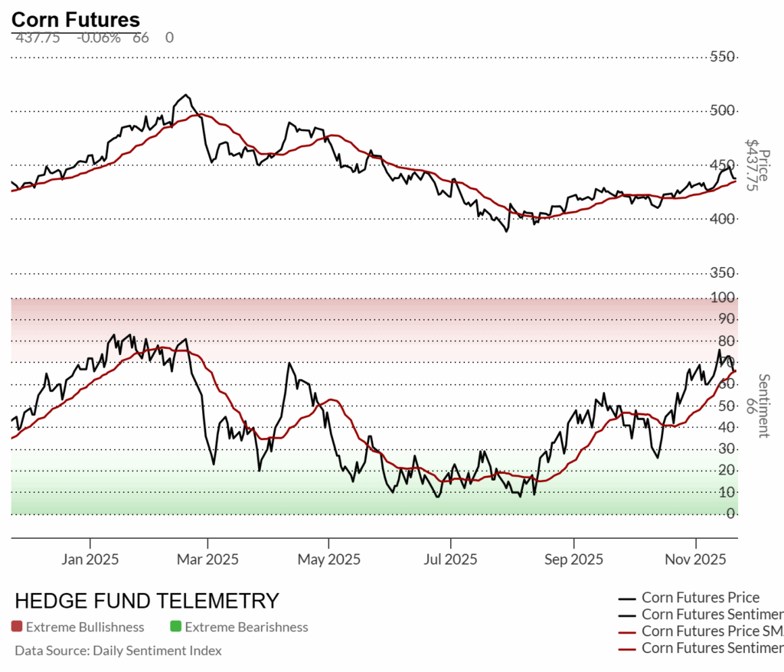Image resolution: width=784 pixels, height=672 pixels.
Task: Toggle the Corn Futures Price legend label
Action: point(701,598)
